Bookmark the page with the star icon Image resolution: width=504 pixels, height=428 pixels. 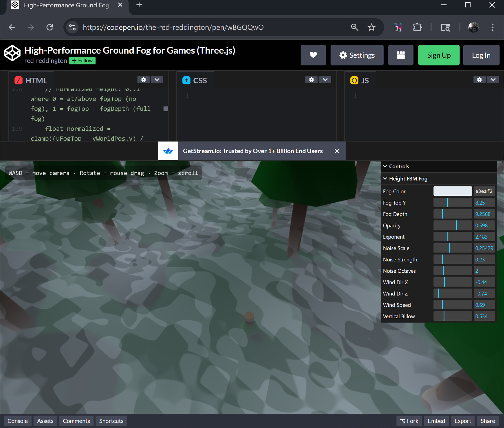371,27
